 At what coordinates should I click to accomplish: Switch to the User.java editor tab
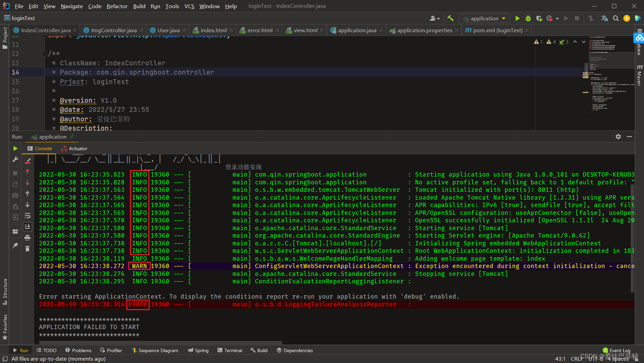tap(169, 30)
